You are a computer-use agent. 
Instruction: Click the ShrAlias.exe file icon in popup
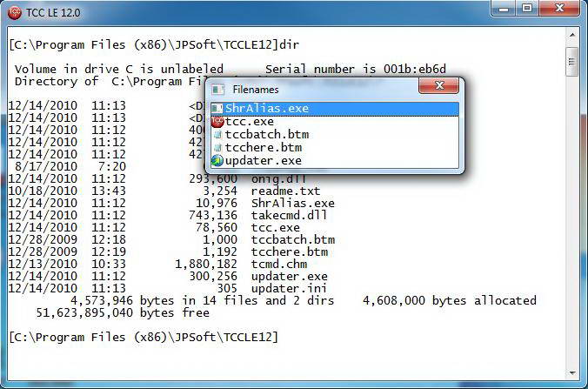click(217, 109)
